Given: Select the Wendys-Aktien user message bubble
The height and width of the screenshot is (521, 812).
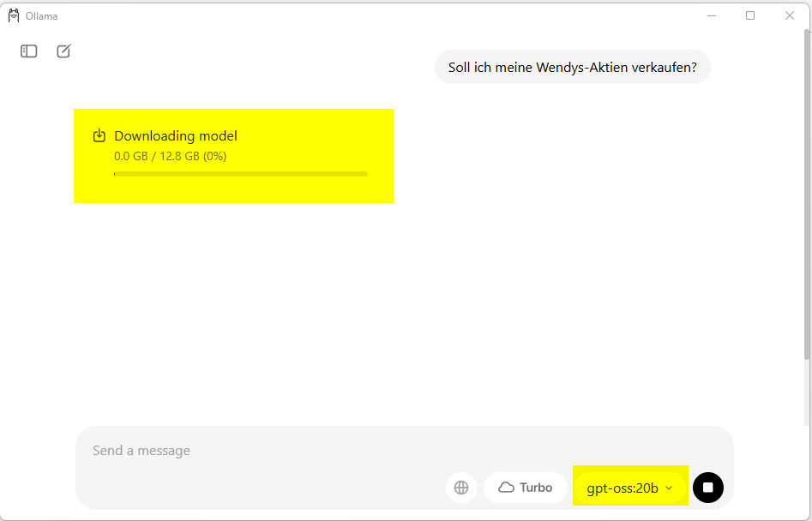Looking at the screenshot, I should click(x=573, y=67).
